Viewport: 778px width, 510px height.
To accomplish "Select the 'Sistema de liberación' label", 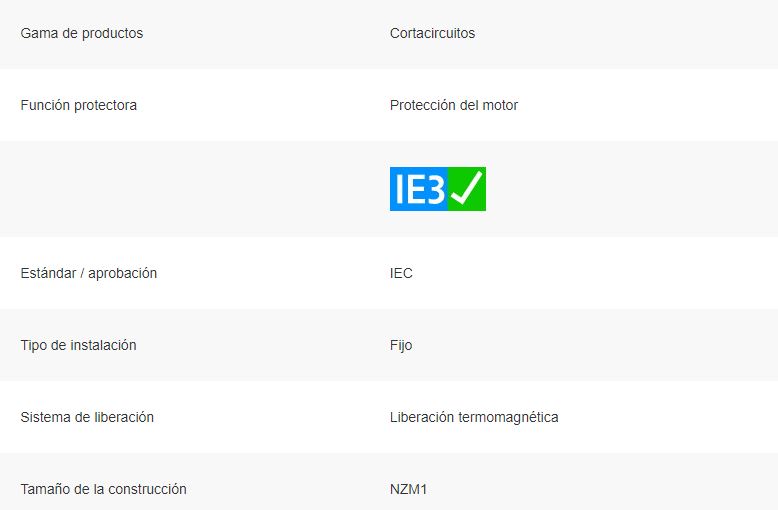I will [x=87, y=417].
